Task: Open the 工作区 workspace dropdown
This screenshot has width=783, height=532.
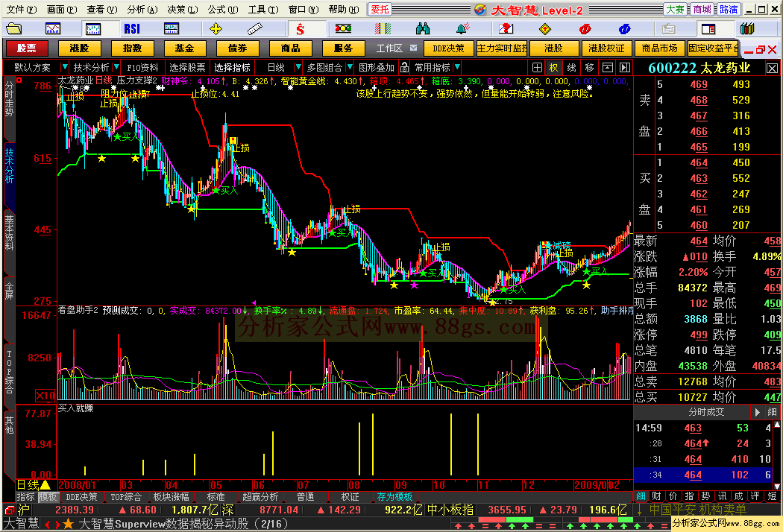Action: pos(413,48)
